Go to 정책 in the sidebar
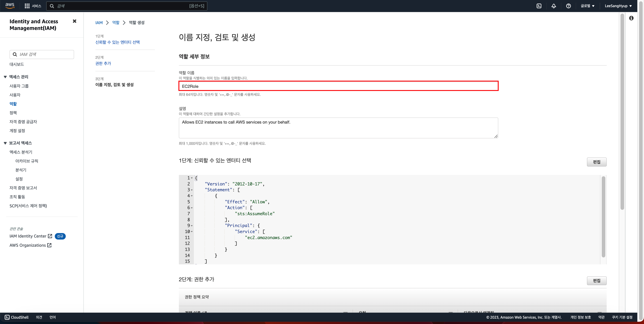 (x=13, y=113)
